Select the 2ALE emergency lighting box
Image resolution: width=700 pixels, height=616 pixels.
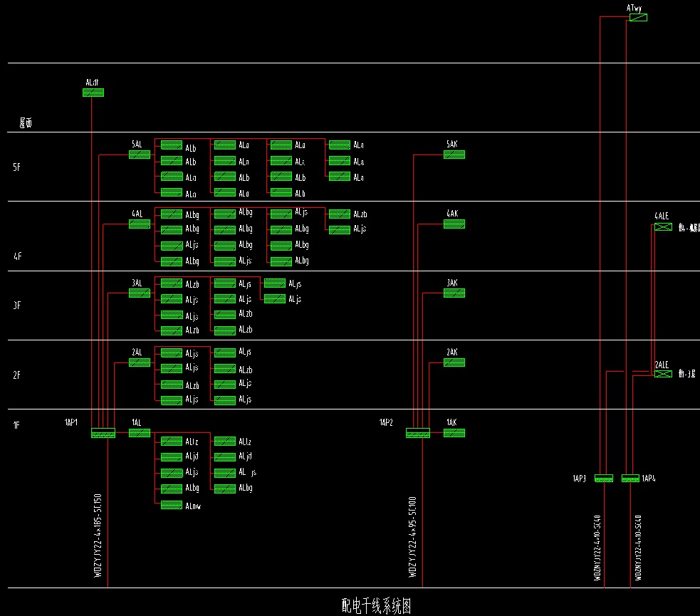[663, 373]
